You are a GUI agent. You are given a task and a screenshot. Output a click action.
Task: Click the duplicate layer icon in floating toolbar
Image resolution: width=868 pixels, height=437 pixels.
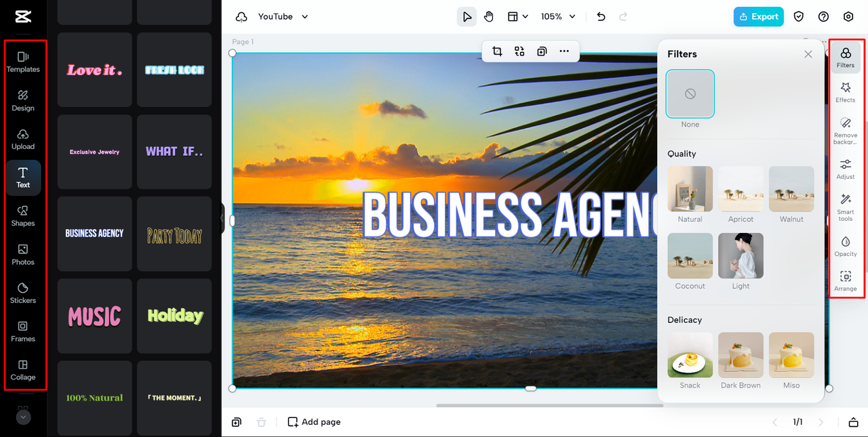542,51
